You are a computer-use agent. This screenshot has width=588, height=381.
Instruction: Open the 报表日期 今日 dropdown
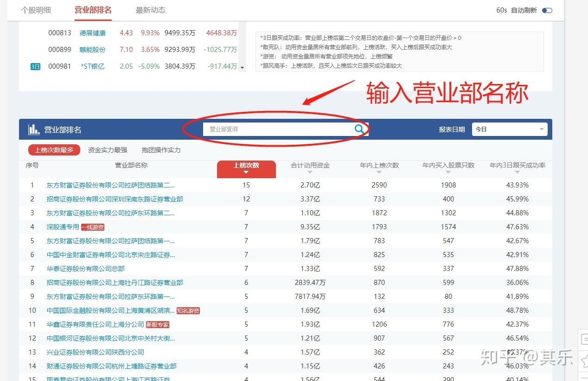click(510, 129)
